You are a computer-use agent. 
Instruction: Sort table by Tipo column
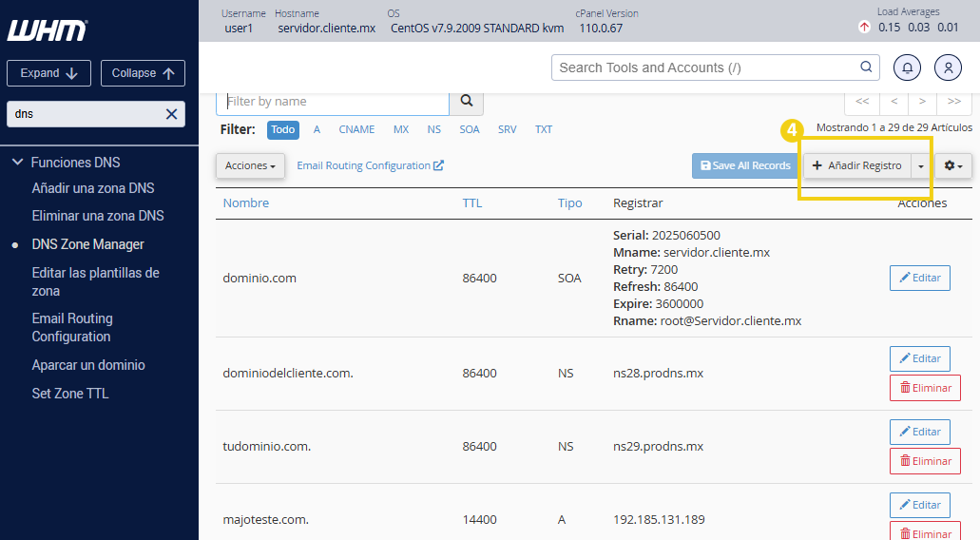[x=570, y=203]
